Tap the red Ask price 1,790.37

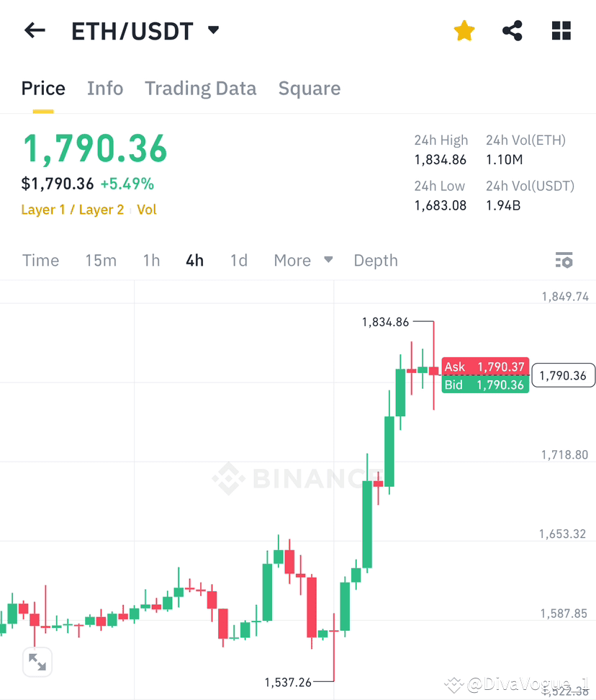point(485,367)
